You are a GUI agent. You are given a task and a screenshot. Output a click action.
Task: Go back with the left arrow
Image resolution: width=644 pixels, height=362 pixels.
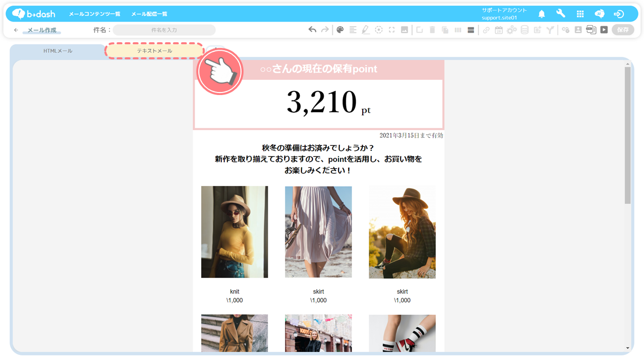point(16,30)
